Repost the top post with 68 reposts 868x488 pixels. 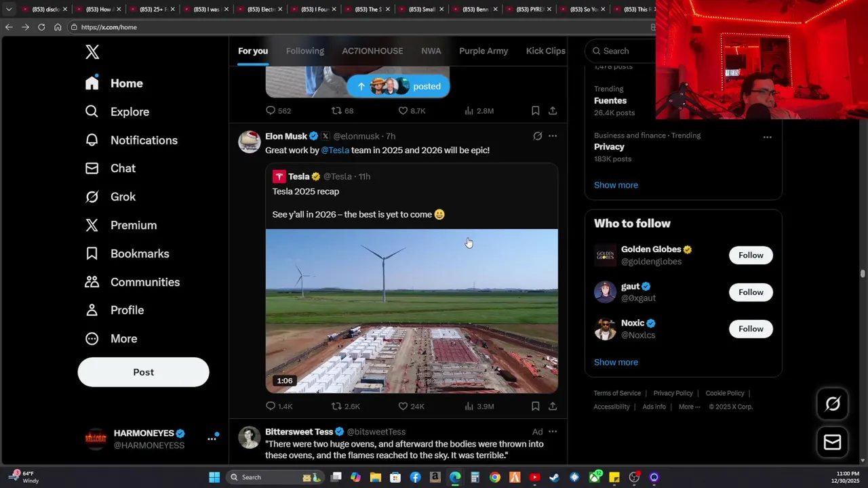(x=342, y=110)
